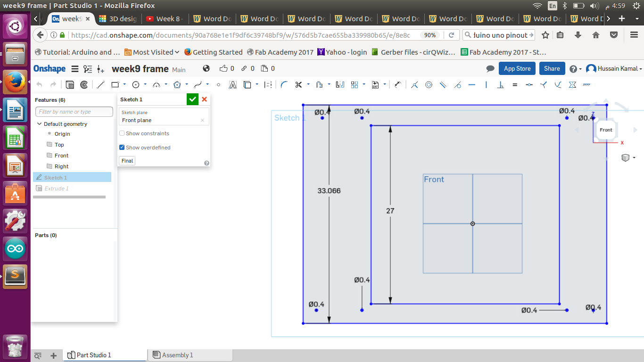Select the Trim scissors tool
The height and width of the screenshot is (362, 644).
tap(298, 85)
